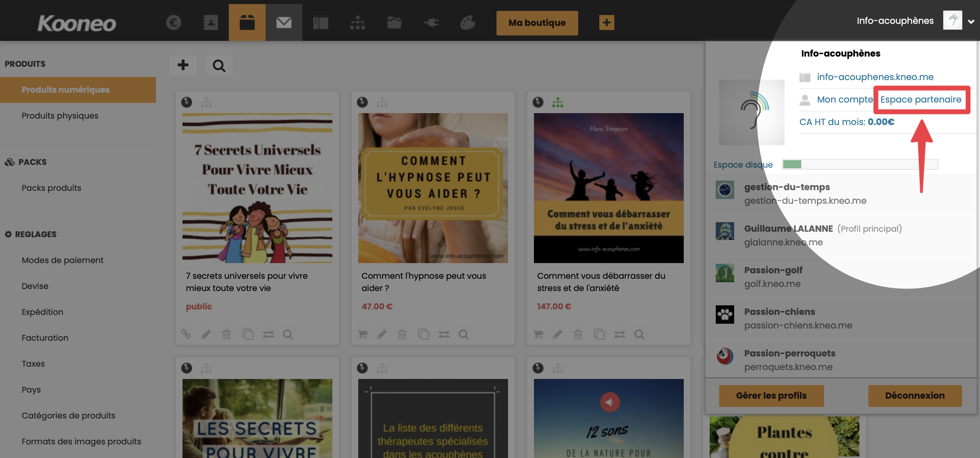Click the Ma boutique button
This screenshot has height=458, width=980.
click(x=537, y=23)
